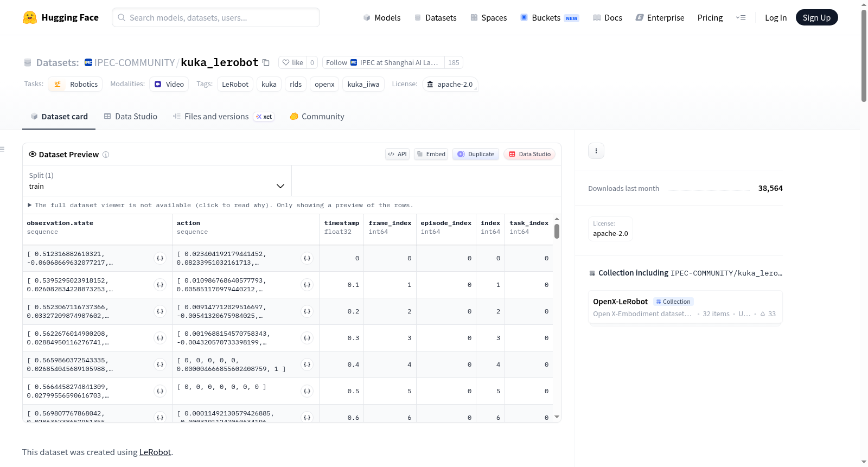Click the page vertical scrollbar thumb
868x467 pixels.
click(x=864, y=55)
